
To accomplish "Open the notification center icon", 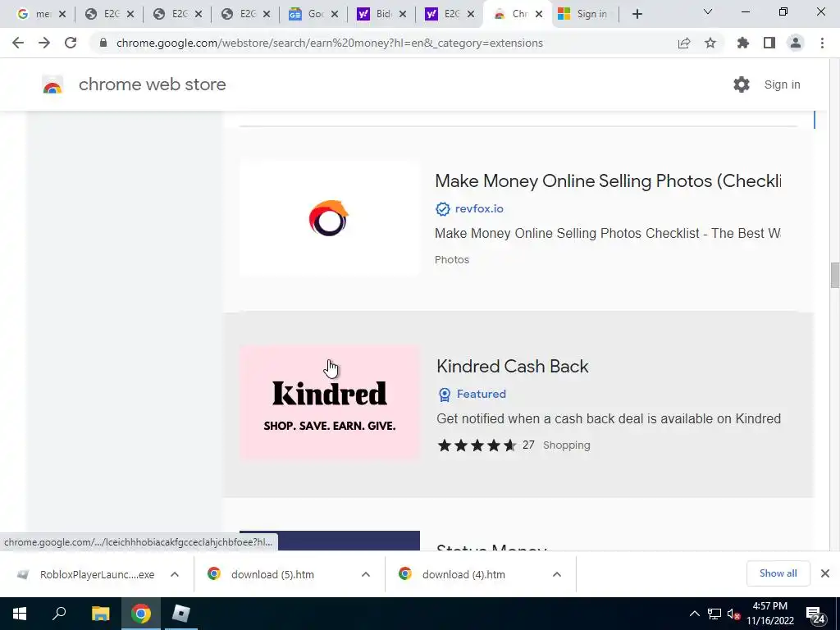I will click(x=815, y=615).
